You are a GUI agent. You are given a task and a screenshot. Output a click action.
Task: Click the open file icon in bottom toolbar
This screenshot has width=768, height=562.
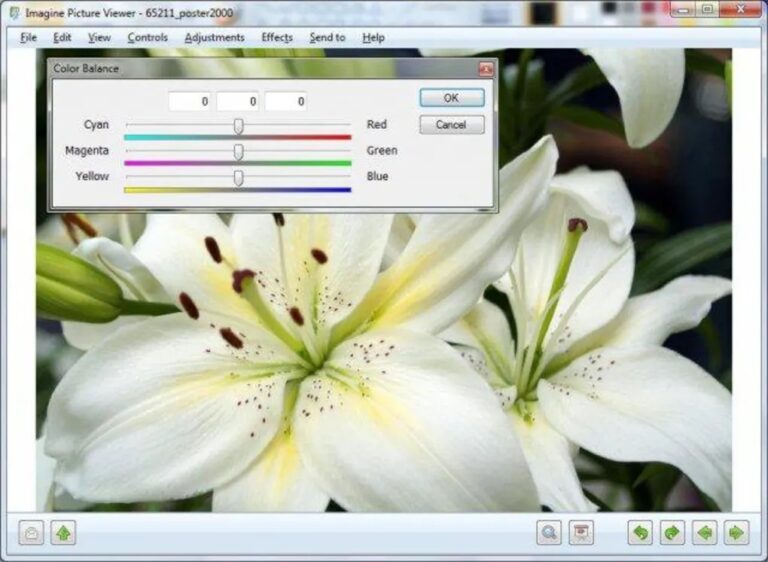tap(32, 533)
